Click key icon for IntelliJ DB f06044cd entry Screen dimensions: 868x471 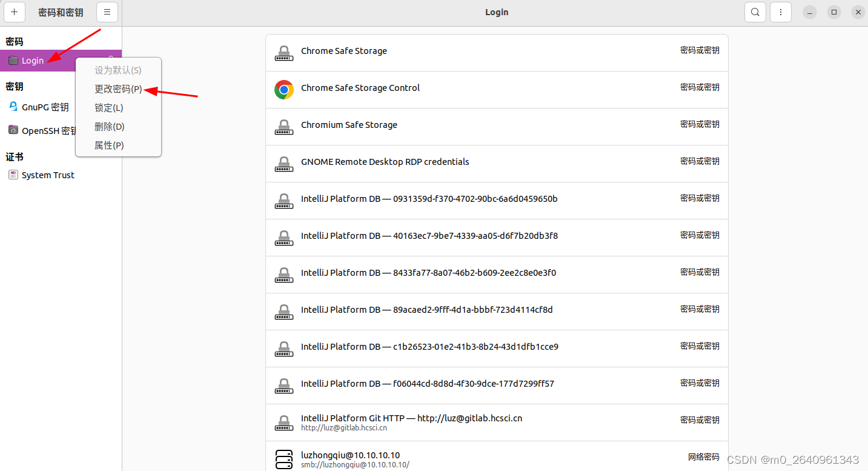click(283, 386)
